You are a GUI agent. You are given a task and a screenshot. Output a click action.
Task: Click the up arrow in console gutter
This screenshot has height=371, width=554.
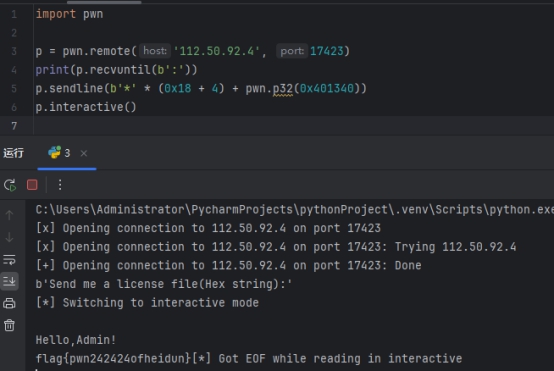10,214
